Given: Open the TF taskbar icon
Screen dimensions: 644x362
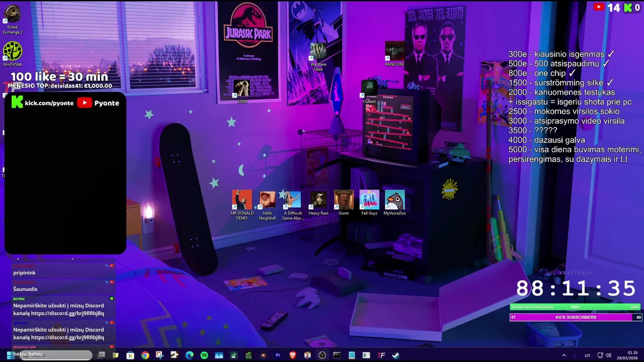Looking at the screenshot, I should [x=381, y=355].
